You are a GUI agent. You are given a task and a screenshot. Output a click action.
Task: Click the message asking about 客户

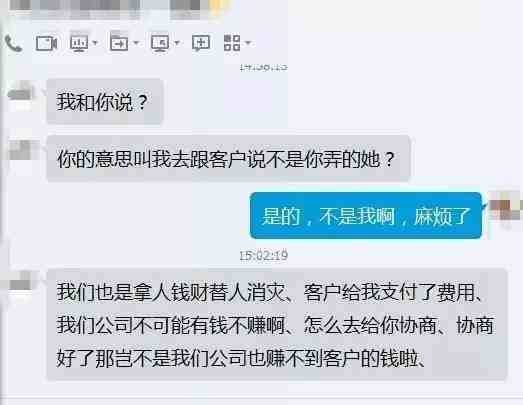(228, 159)
